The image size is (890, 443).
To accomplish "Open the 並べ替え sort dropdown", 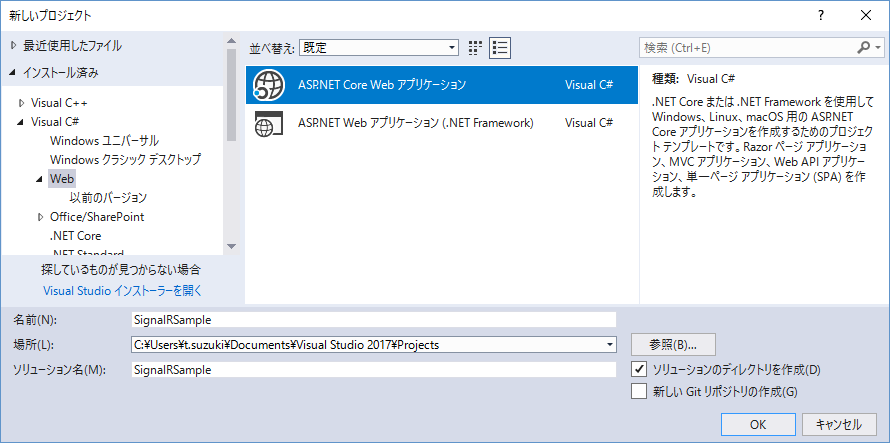I will coord(379,48).
